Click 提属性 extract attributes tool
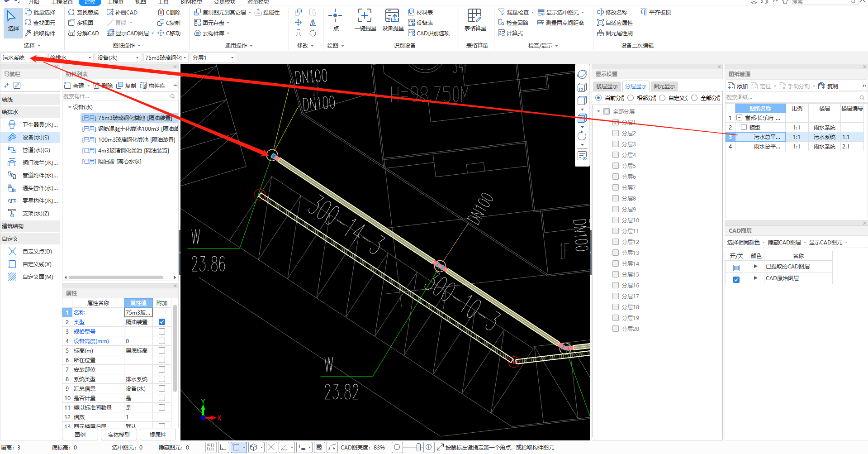This screenshot has width=868, height=454. point(267,12)
